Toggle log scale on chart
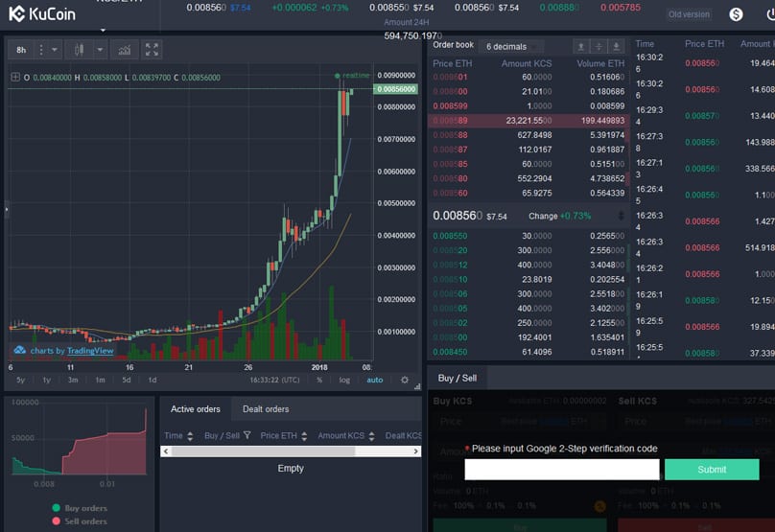The height and width of the screenshot is (532, 775). pyautogui.click(x=344, y=380)
